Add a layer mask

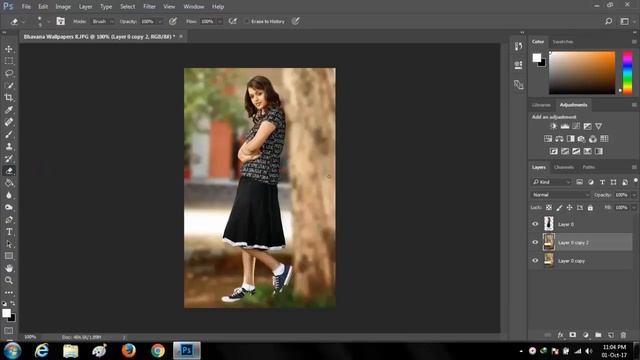(573, 335)
